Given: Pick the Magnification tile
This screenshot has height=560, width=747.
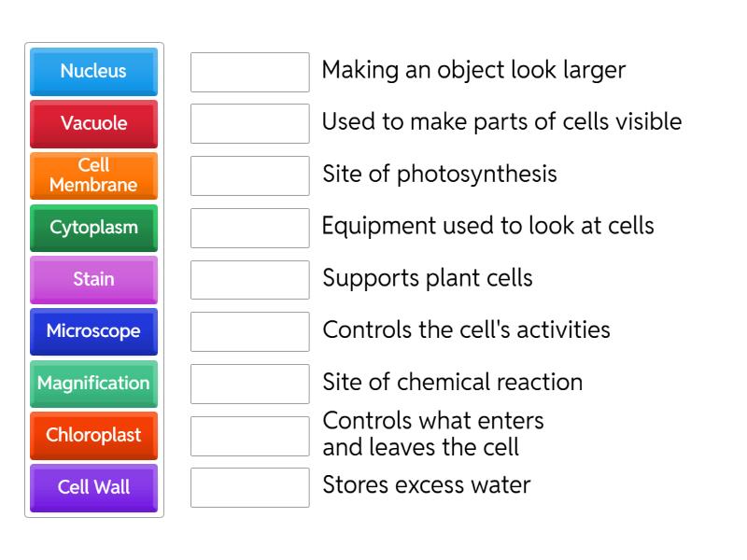Looking at the screenshot, I should click(x=93, y=384).
